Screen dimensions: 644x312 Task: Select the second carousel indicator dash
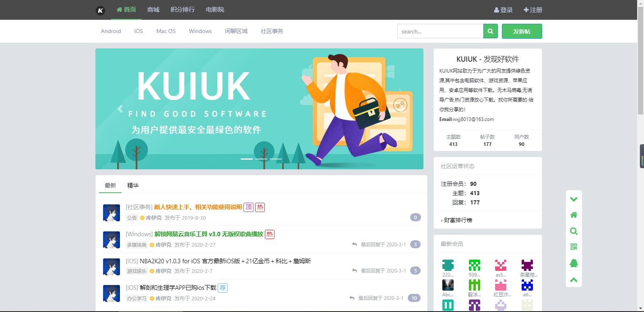(261, 159)
